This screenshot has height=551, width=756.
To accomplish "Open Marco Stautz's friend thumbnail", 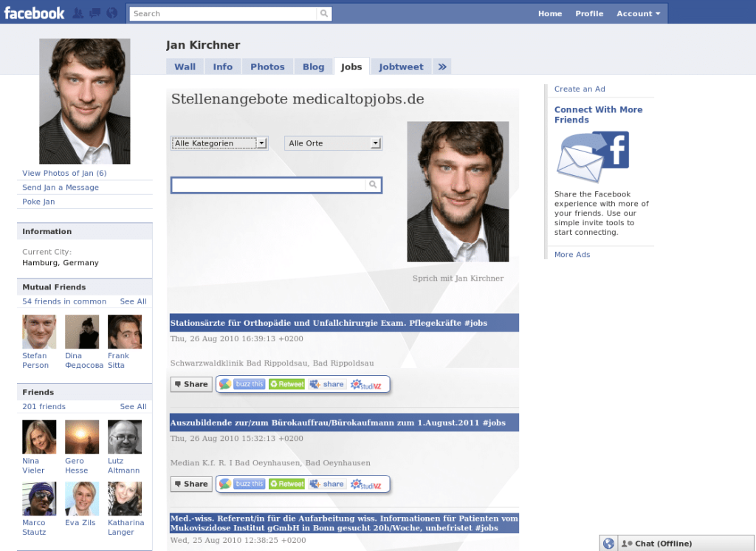I will [x=39, y=499].
